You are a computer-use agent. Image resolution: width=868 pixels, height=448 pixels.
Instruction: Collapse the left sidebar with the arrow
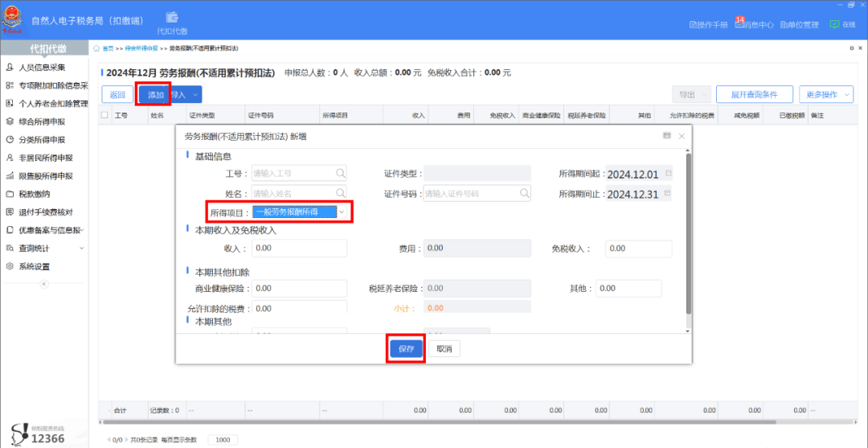[x=44, y=284]
